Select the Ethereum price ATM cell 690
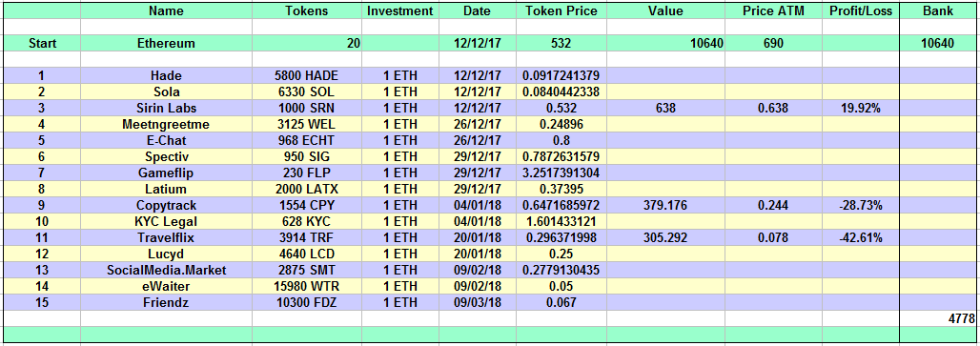The image size is (980, 346). [x=773, y=43]
